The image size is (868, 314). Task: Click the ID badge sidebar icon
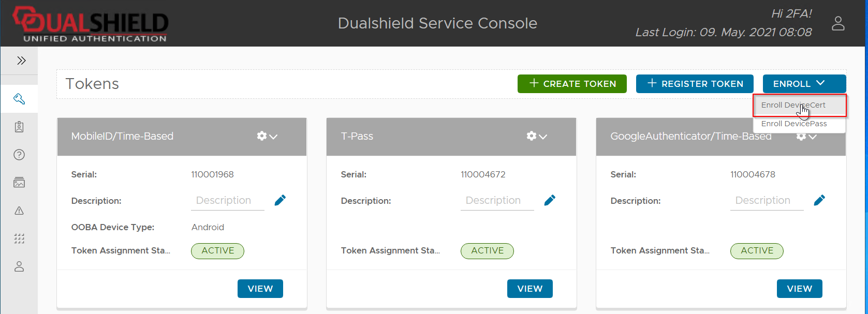pos(19,127)
